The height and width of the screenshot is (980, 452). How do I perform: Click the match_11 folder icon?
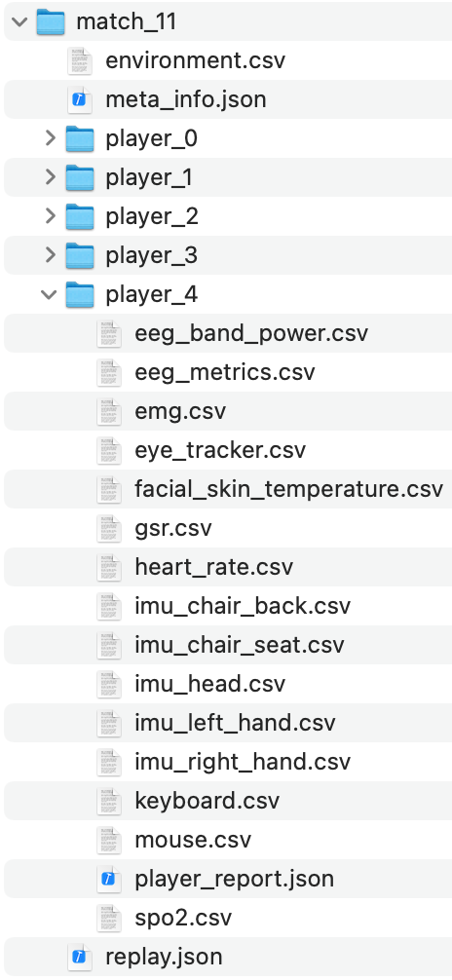tap(51, 21)
